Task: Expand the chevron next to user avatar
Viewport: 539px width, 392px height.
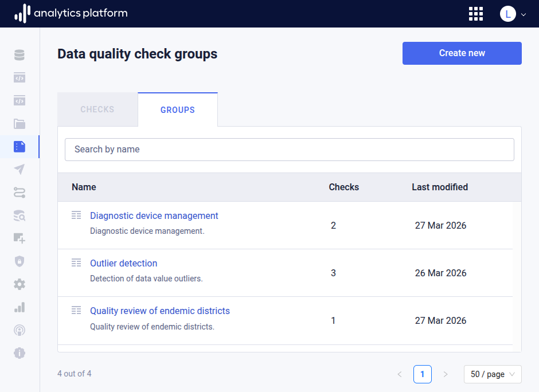Action: click(x=522, y=14)
